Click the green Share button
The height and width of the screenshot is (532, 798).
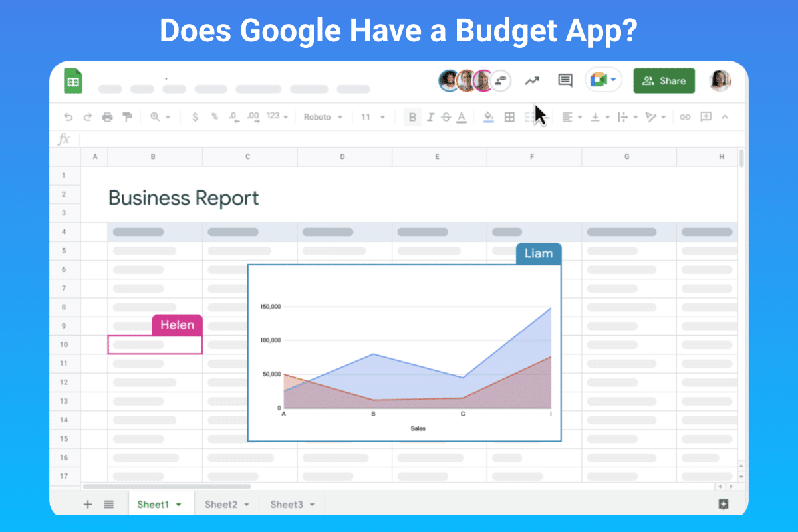pyautogui.click(x=663, y=81)
